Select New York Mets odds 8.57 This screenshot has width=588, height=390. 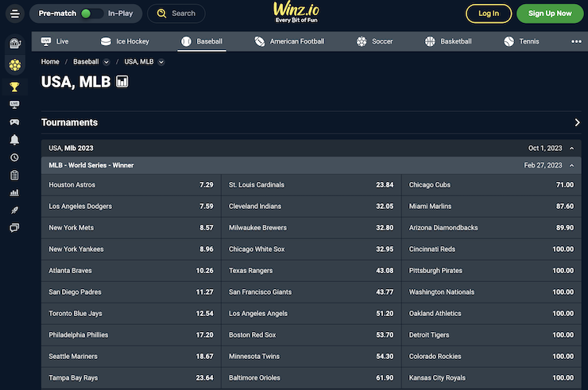tap(131, 228)
